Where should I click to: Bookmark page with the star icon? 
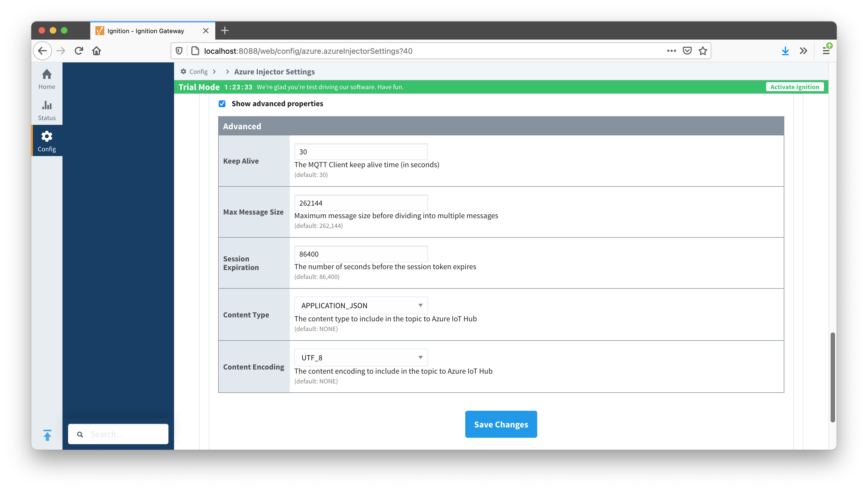point(703,51)
